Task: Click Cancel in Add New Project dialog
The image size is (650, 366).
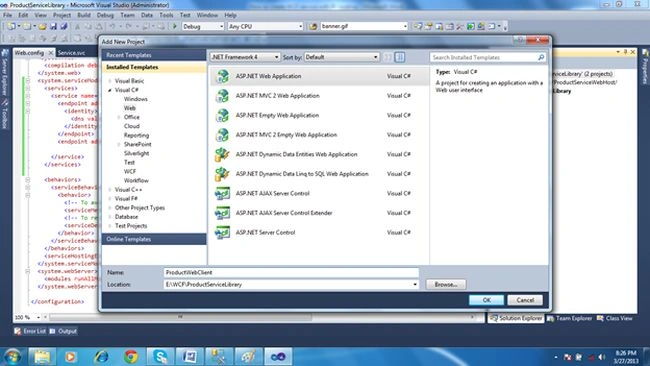Action: (x=525, y=300)
